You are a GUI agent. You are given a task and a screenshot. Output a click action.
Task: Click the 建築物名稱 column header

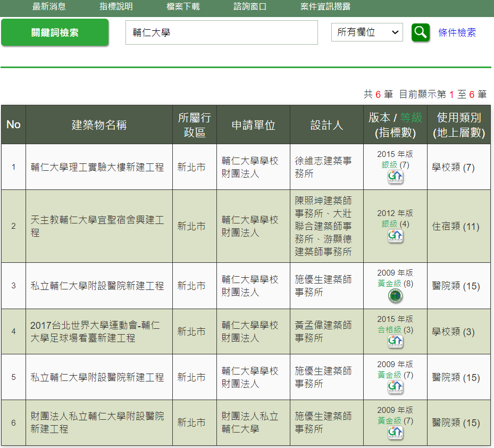(99, 125)
